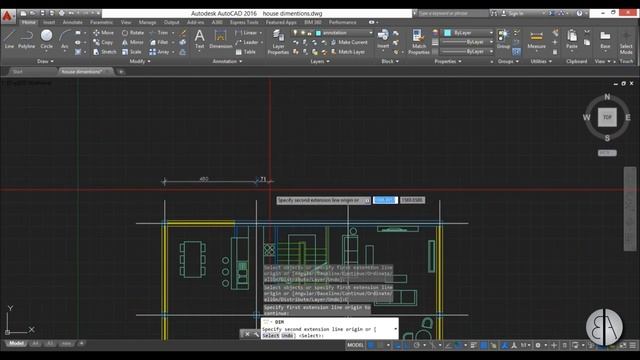Open the View ribbon tab
Image resolution: width=640 pixels, height=360 pixels.
[126, 22]
